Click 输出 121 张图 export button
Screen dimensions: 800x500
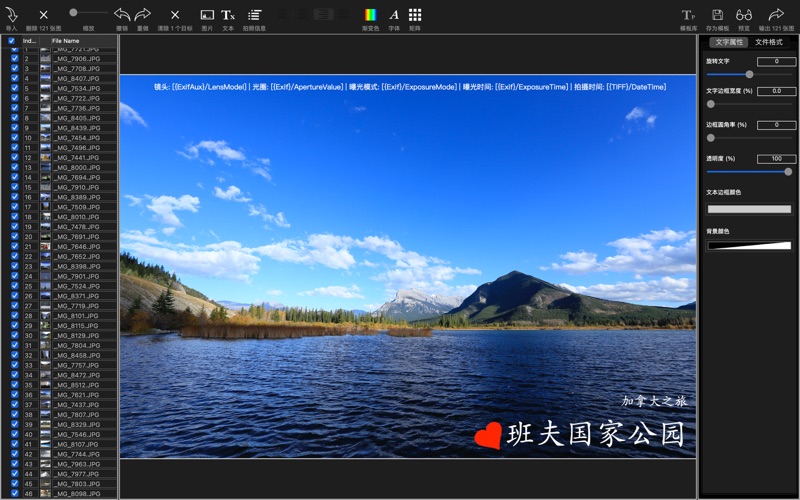(x=776, y=15)
